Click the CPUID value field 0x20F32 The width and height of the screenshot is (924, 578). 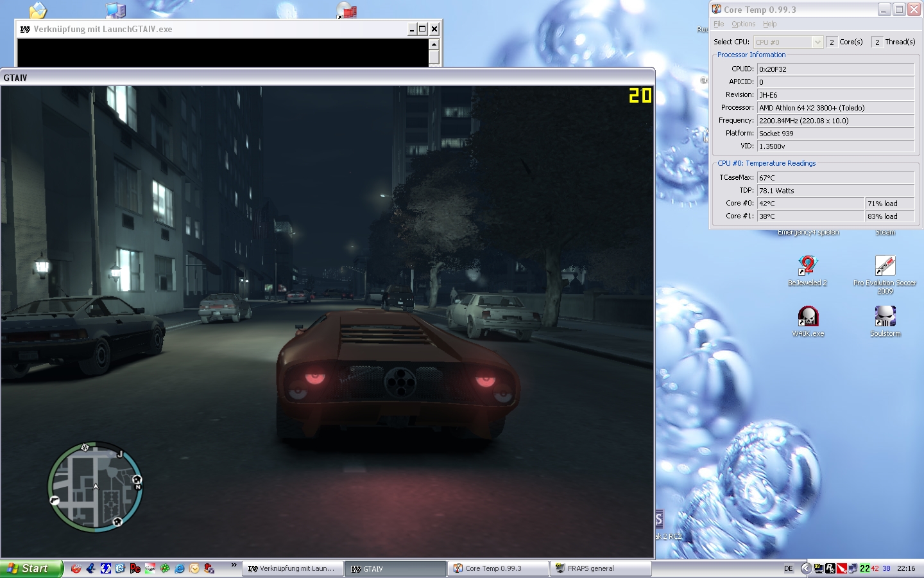835,69
